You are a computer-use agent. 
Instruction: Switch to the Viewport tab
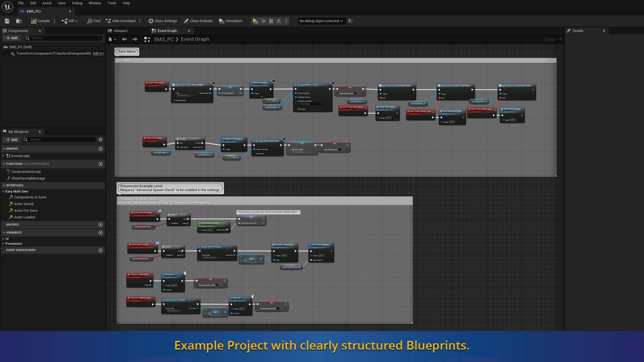point(120,31)
